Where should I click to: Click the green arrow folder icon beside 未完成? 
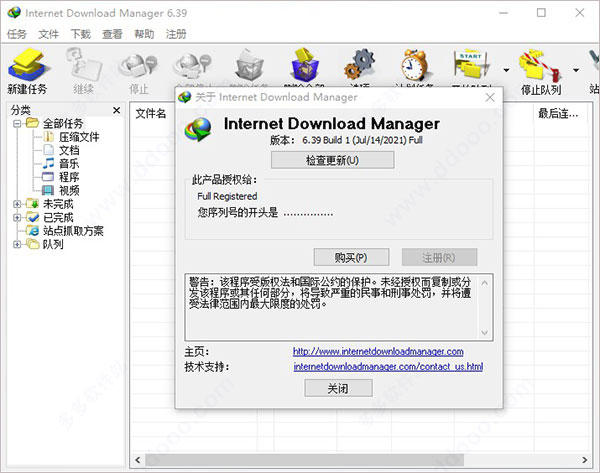33,204
